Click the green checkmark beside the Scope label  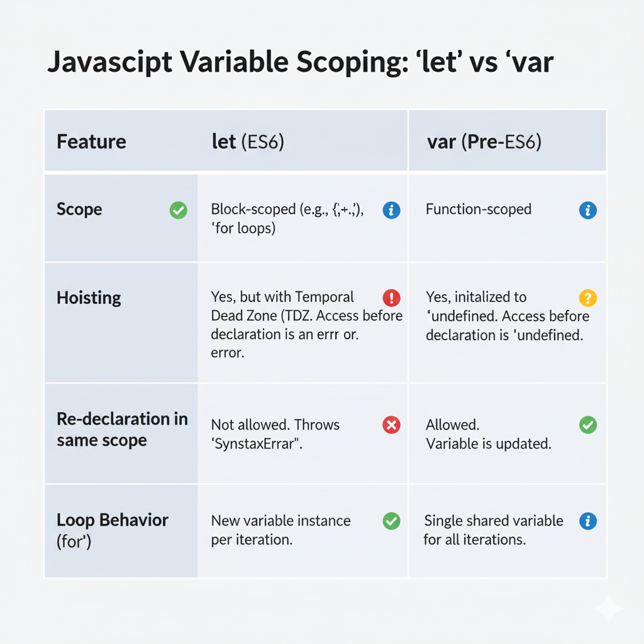point(179,210)
